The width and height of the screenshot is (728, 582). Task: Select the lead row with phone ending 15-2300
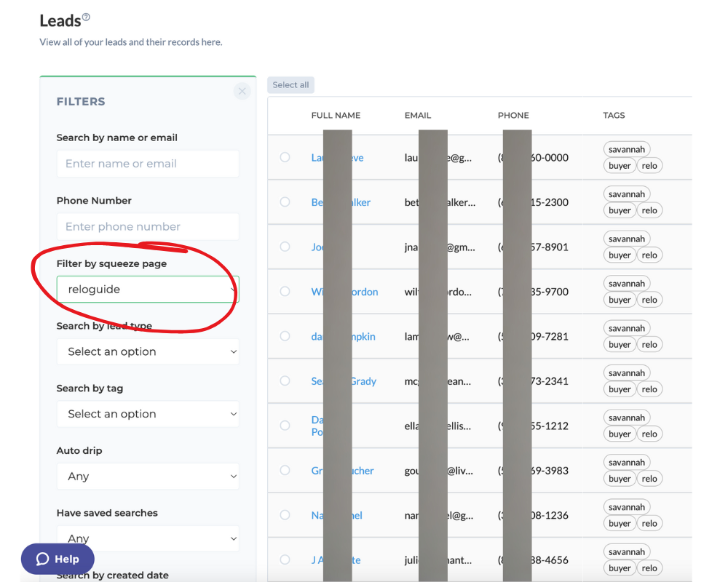tap(285, 202)
